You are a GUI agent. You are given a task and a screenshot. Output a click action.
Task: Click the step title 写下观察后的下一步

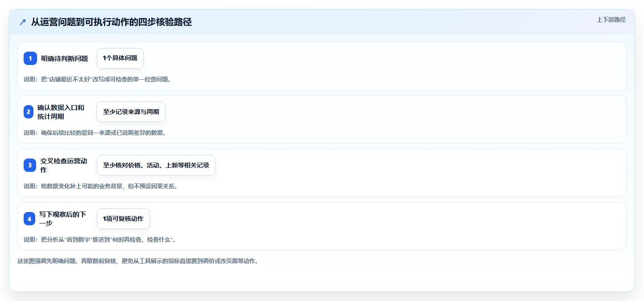coord(62,219)
